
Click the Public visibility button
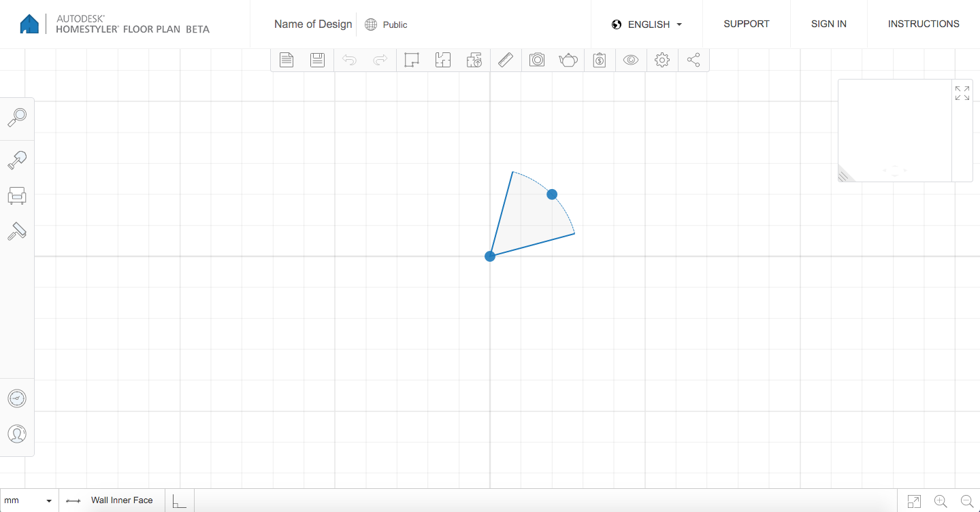(387, 24)
